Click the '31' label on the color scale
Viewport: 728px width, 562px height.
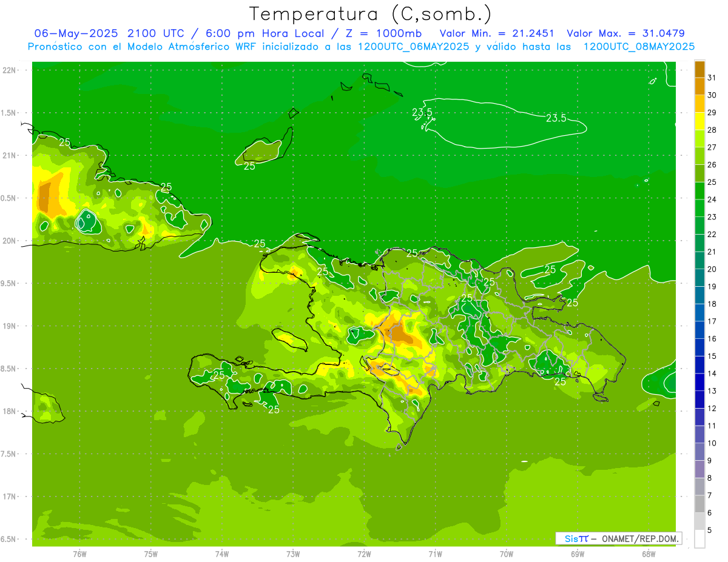[x=712, y=78]
